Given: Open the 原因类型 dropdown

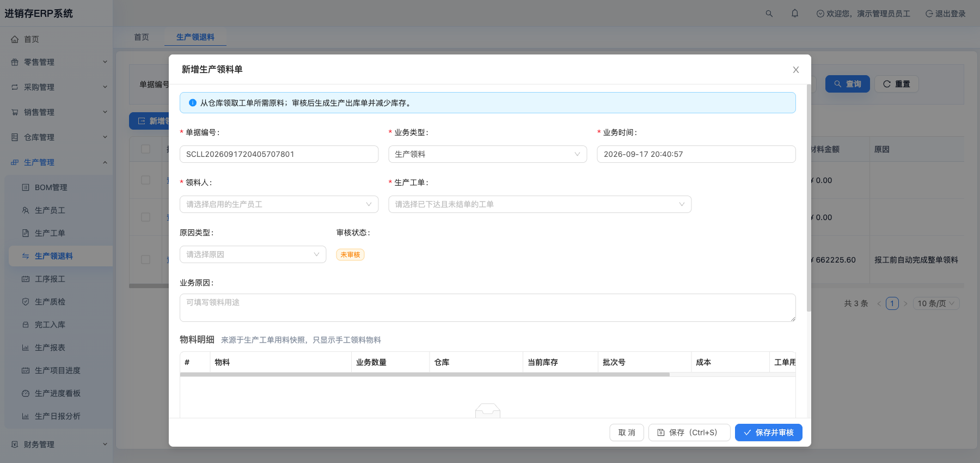Looking at the screenshot, I should click(253, 254).
